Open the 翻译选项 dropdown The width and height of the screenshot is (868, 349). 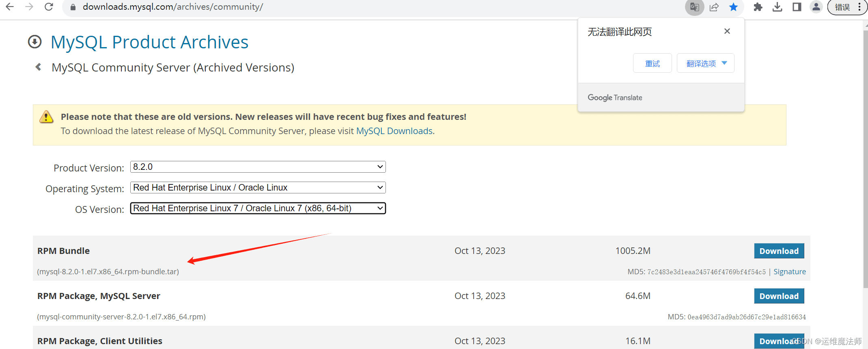[x=706, y=63]
